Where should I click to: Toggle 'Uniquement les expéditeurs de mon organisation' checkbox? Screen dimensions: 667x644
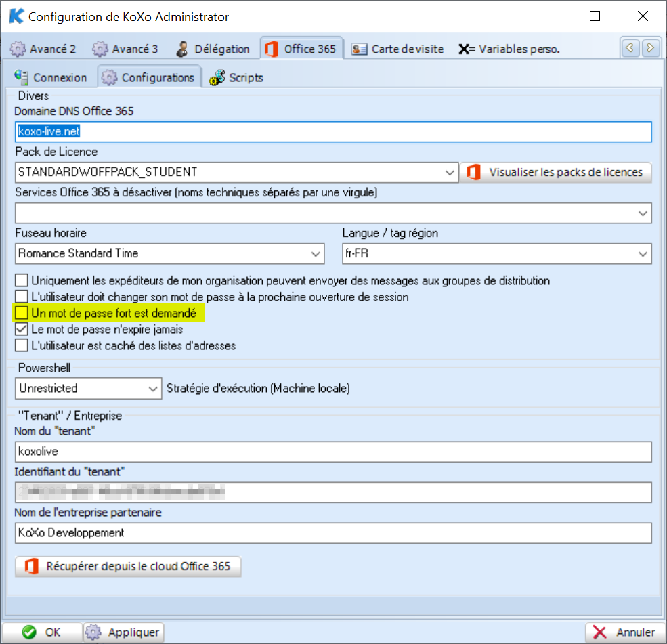point(21,280)
